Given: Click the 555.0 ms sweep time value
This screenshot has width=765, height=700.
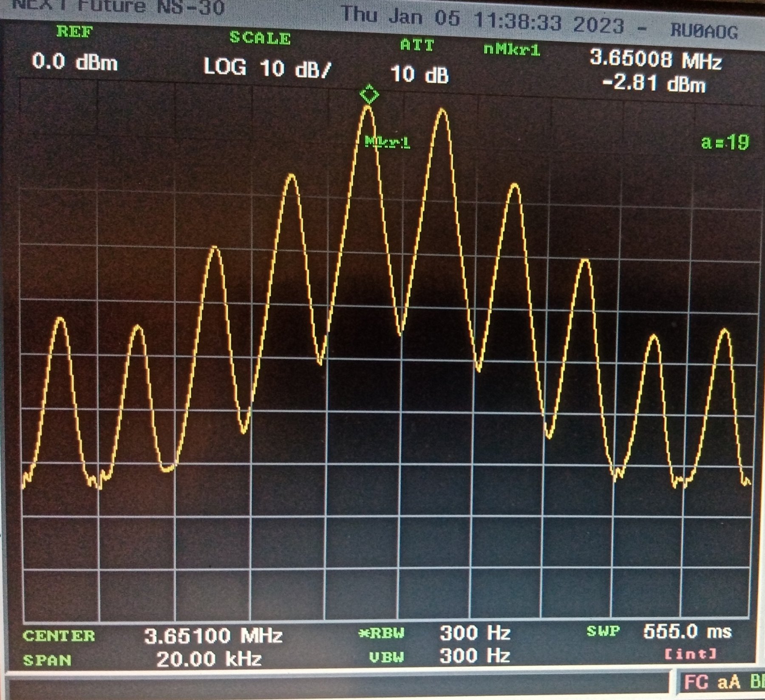Looking at the screenshot, I should pos(687,632).
